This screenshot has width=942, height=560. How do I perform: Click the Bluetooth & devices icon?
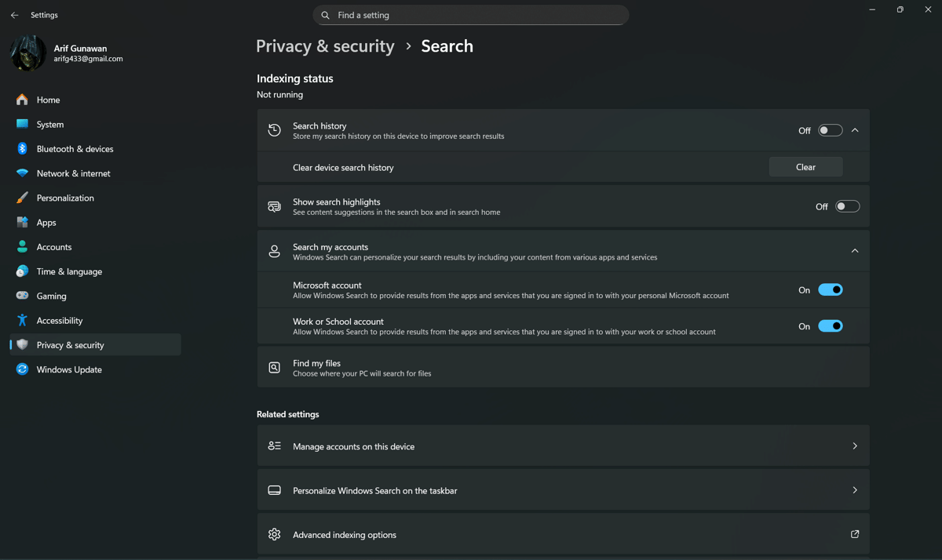click(22, 149)
